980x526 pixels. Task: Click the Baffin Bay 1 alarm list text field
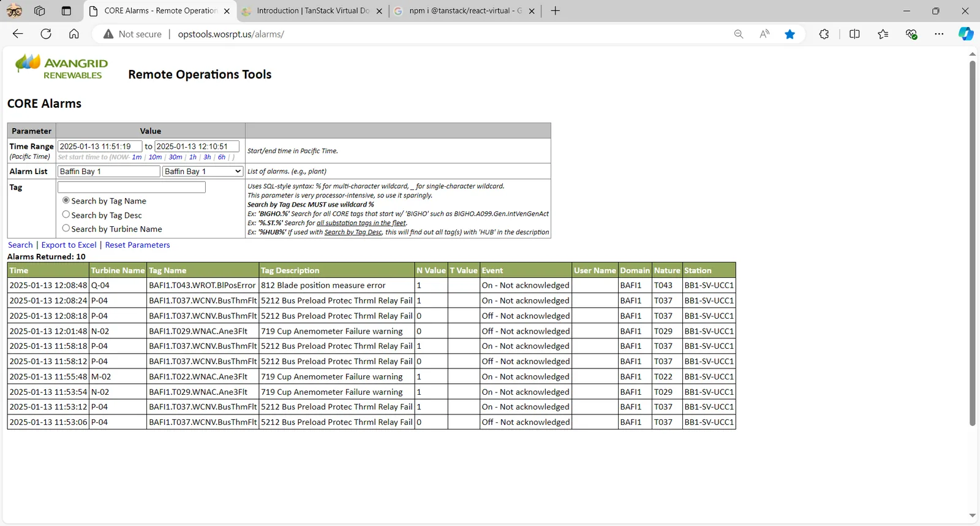108,171
